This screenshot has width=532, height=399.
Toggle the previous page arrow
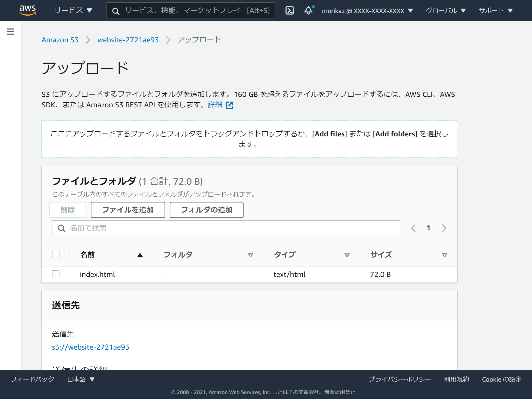coord(413,228)
